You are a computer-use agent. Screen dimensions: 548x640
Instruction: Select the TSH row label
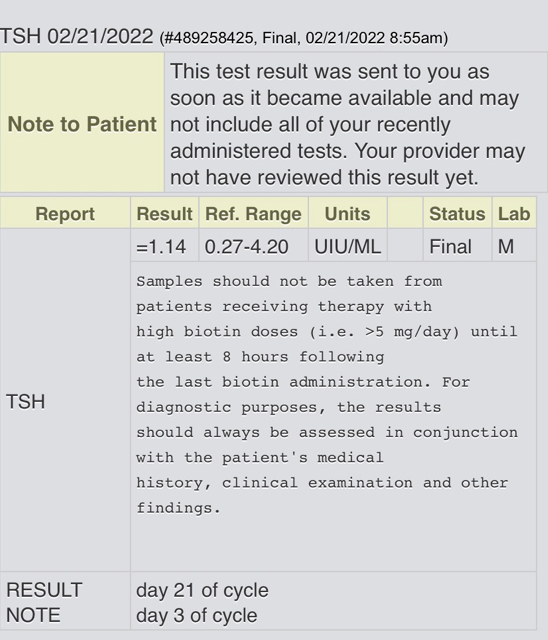coord(25,402)
